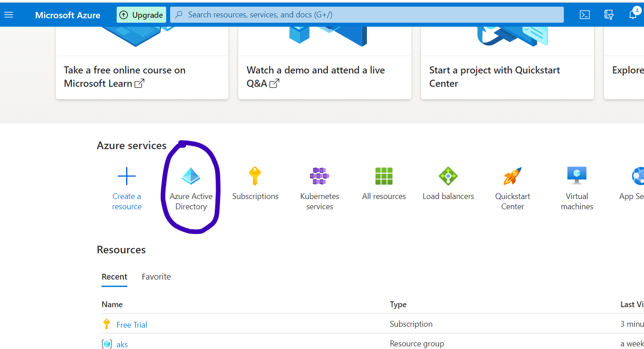
Task: Open the aks resource group link
Action: coord(122,344)
